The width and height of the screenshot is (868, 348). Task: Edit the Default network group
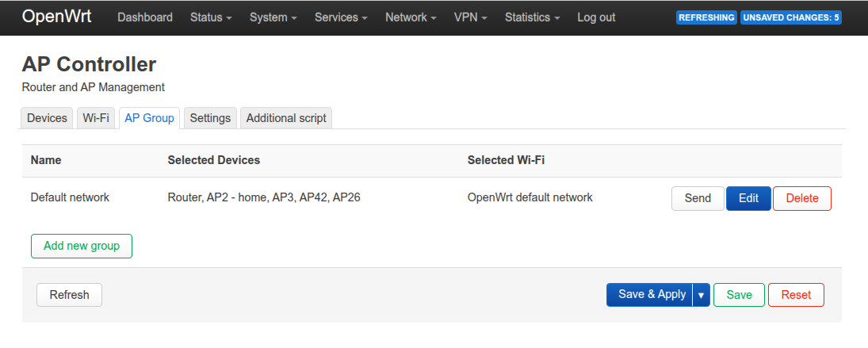748,198
